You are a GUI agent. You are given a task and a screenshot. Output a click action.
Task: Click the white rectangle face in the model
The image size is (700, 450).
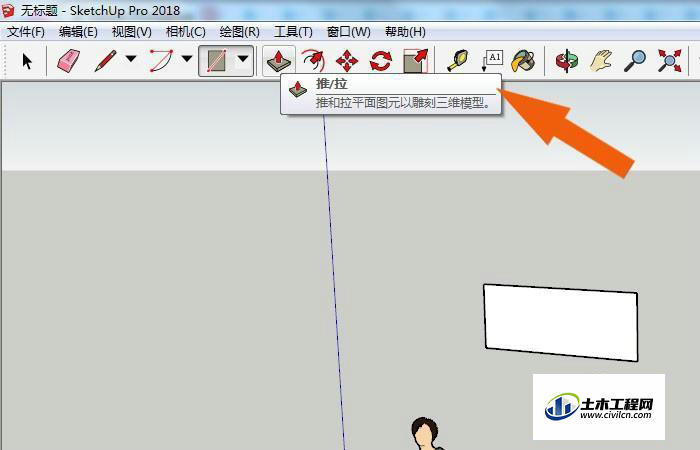[561, 322]
